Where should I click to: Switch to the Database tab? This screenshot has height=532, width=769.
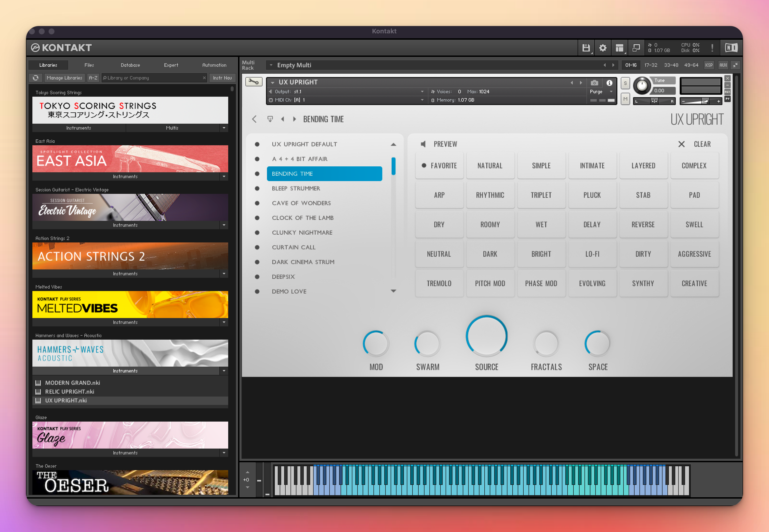[130, 65]
